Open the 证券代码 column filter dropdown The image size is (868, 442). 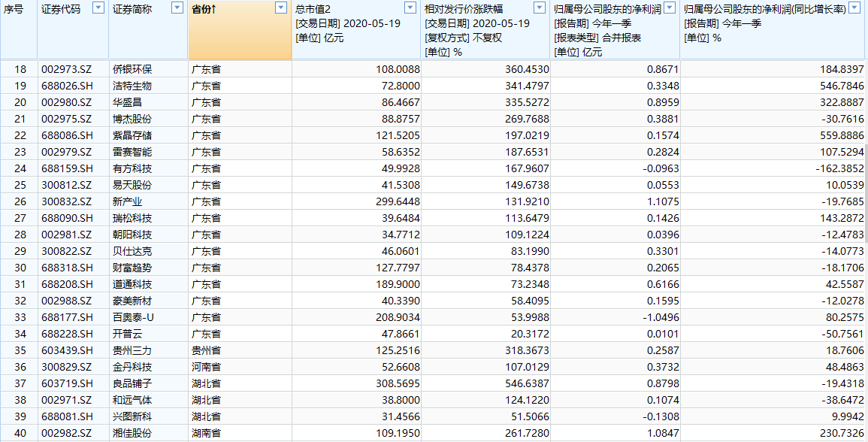(x=98, y=8)
